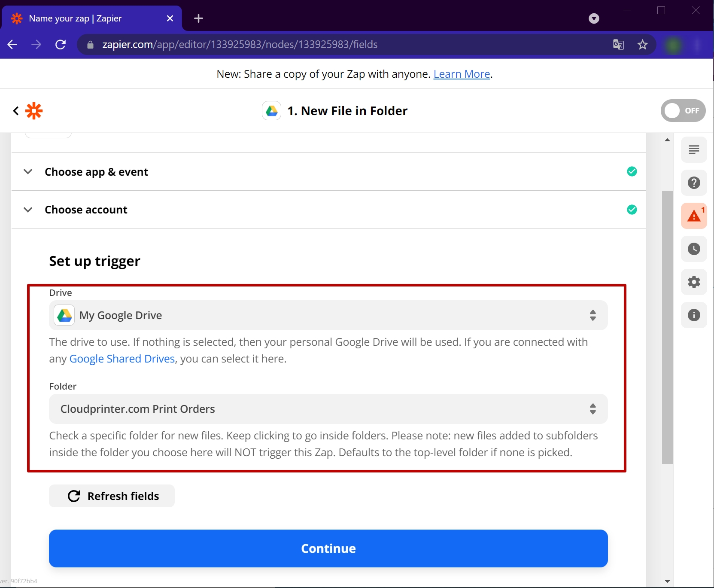The height and width of the screenshot is (588, 714).
Task: Click the green check for Choose account
Action: click(632, 210)
